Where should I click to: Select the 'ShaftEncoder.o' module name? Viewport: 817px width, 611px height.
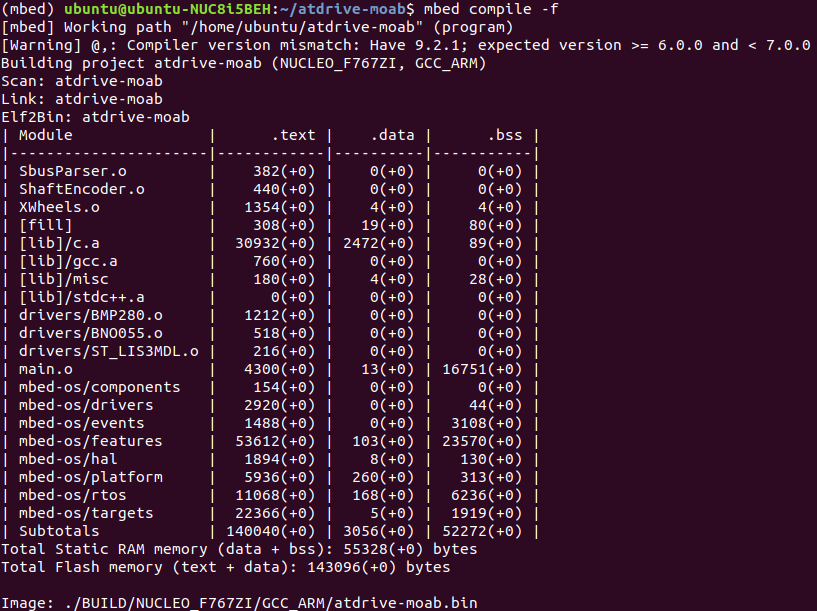82,189
